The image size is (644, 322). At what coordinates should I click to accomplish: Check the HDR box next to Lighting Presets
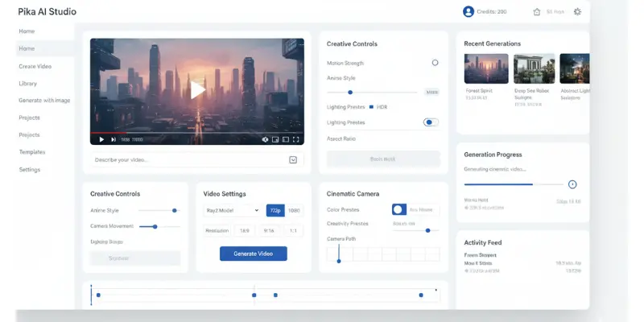click(x=371, y=107)
